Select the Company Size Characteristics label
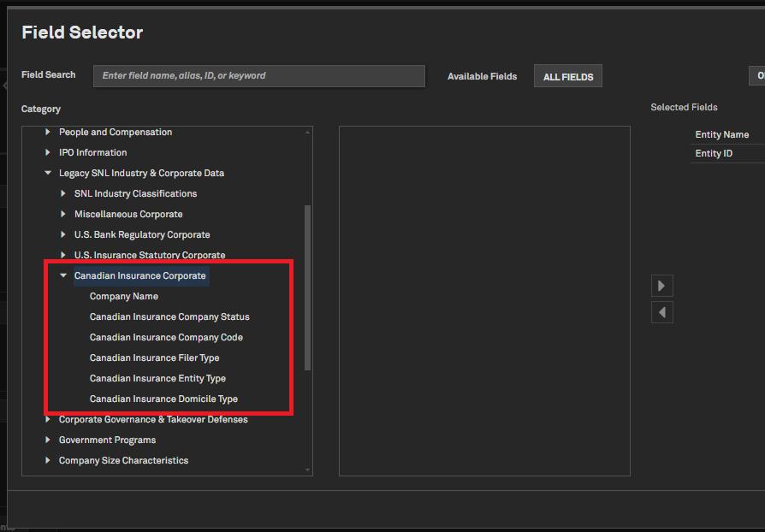This screenshot has width=765, height=532. pos(123,460)
